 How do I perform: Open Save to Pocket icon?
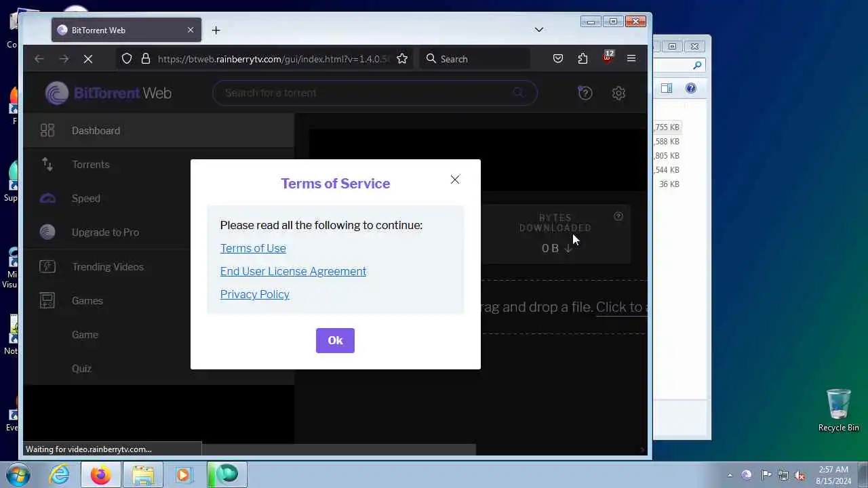[558, 59]
